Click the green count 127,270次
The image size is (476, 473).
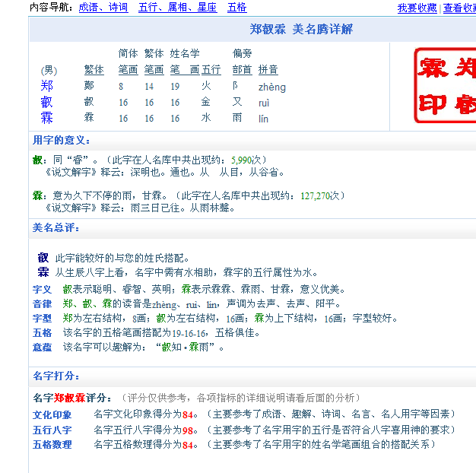point(319,196)
